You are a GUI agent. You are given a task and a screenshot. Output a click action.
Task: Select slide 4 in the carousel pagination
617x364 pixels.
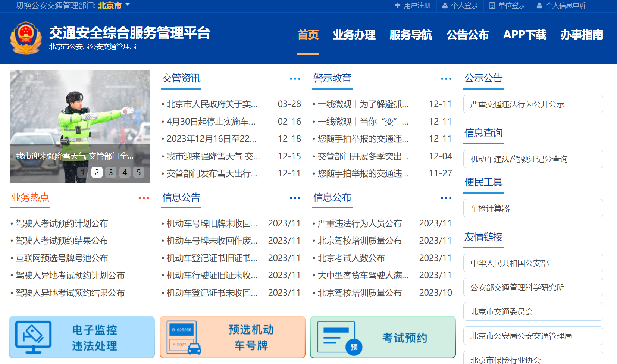[x=125, y=172]
